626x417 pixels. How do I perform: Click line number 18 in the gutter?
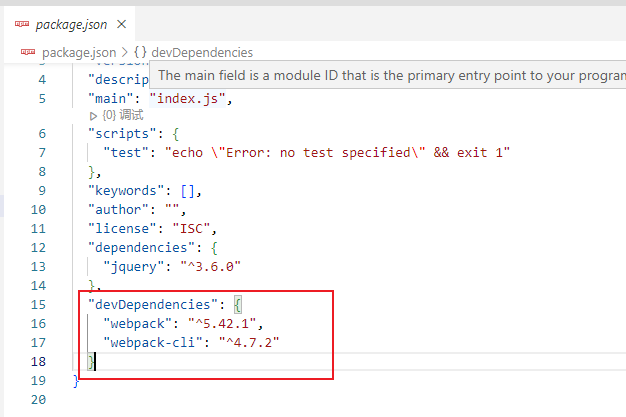tap(38, 360)
